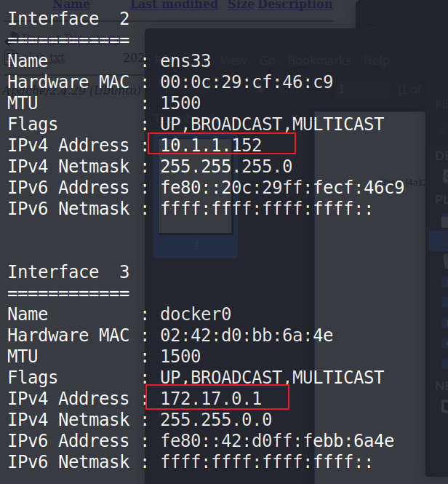Screen dimensions: 448x484
Task: Click the highlighted IP 10.1.1.152
Action: tap(211, 145)
